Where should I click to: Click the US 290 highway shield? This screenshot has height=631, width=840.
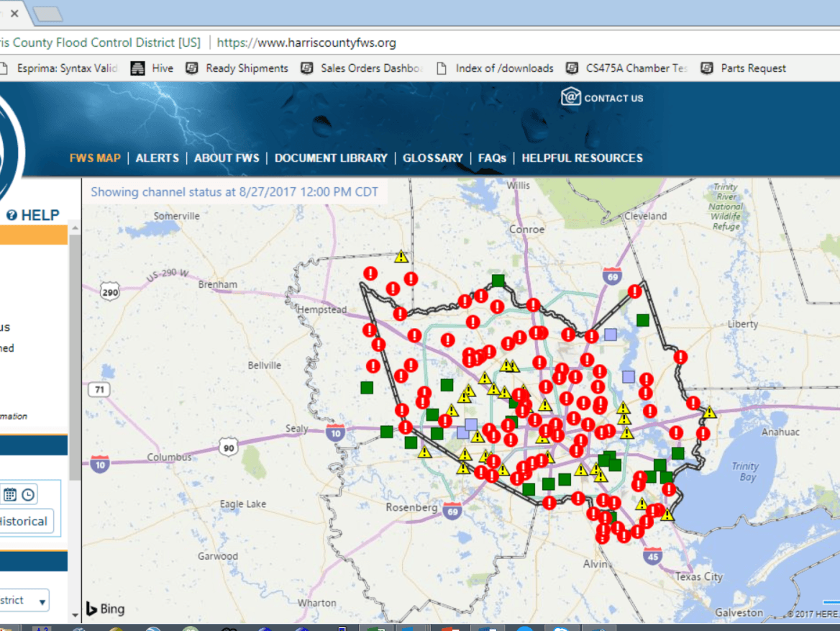click(110, 292)
